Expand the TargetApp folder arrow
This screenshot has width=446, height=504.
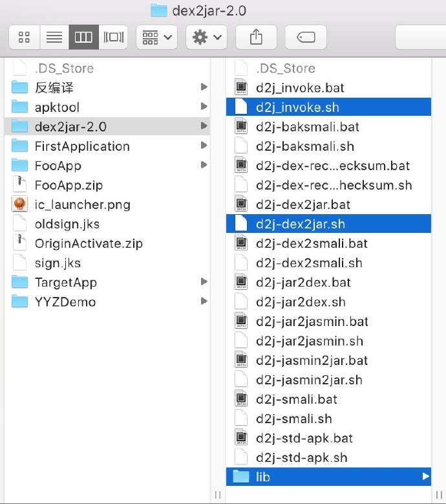point(204,281)
